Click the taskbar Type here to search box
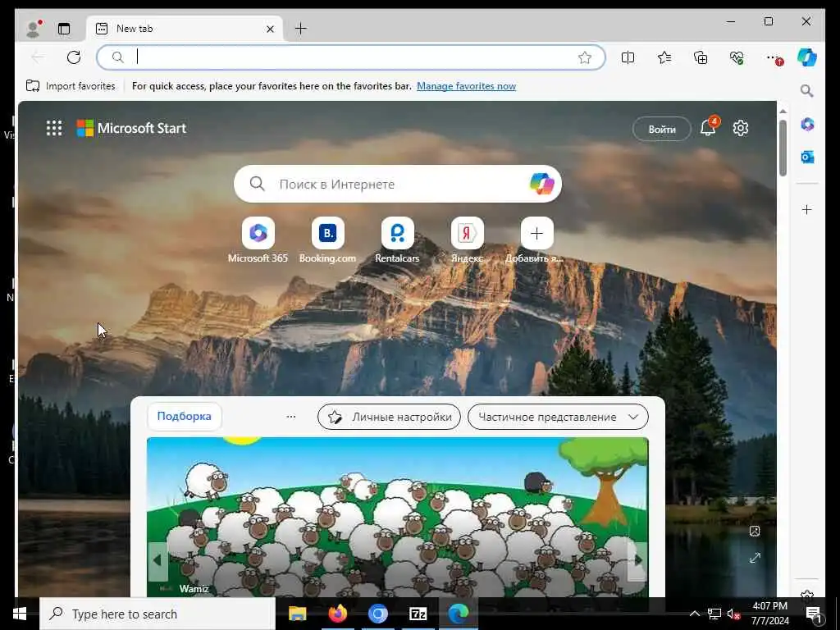 pyautogui.click(x=157, y=614)
